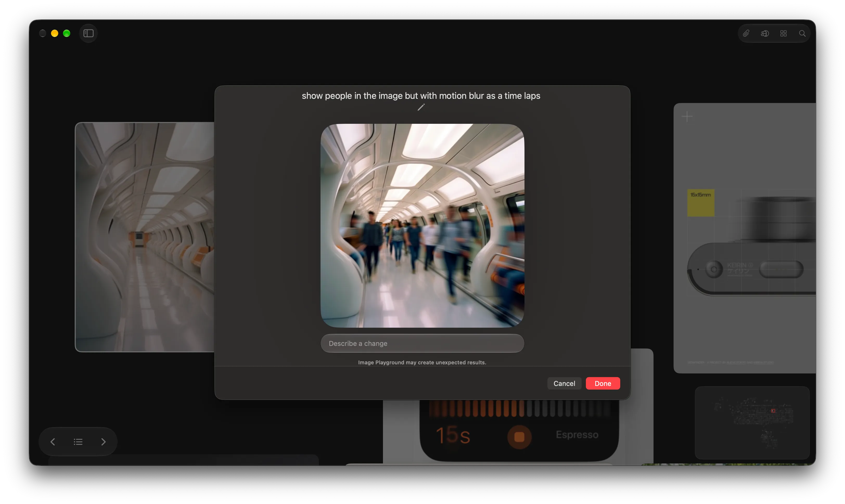The width and height of the screenshot is (845, 504).
Task: Click the Describe a change field
Action: tap(422, 343)
